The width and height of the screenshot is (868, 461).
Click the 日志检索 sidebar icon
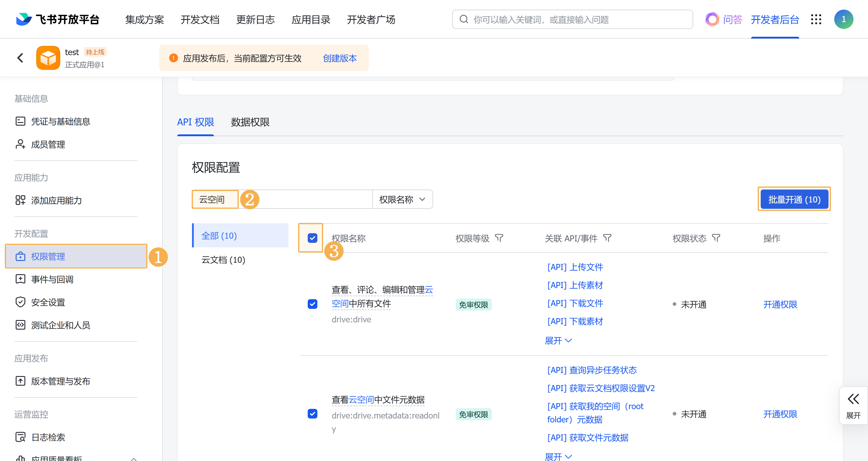pos(20,437)
